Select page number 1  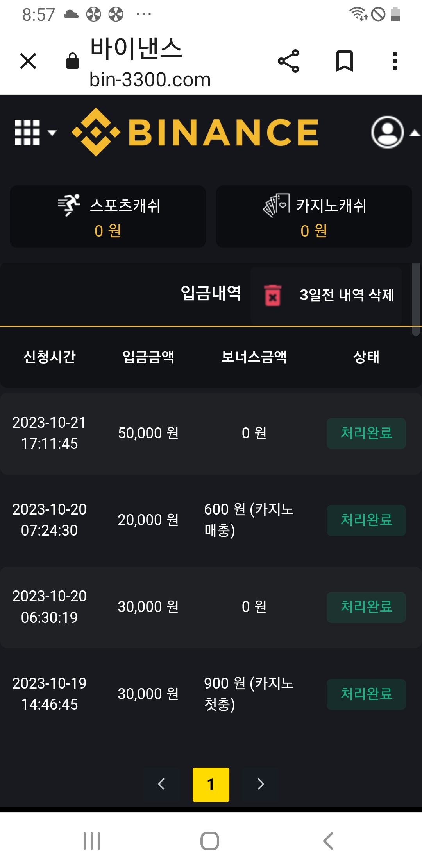pyautogui.click(x=211, y=784)
